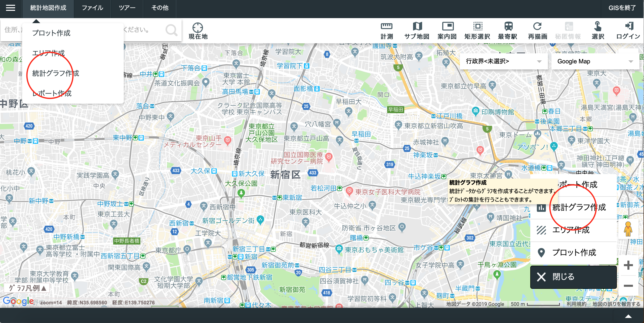Activate the 矩形選択 tool

point(478,26)
